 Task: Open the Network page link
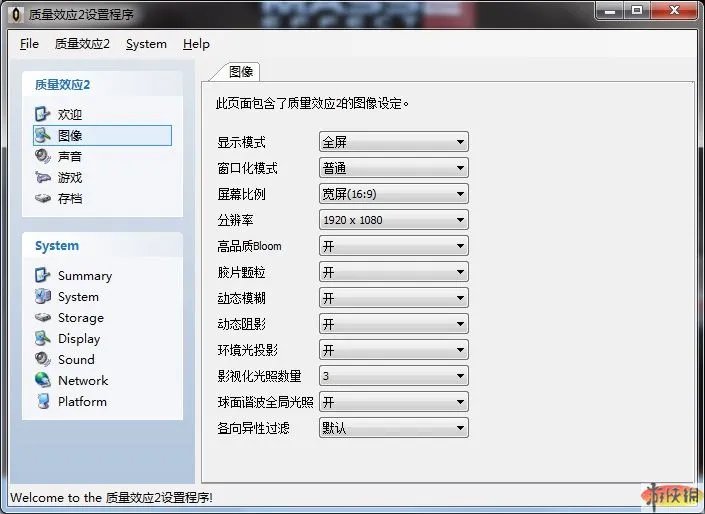[x=83, y=380]
